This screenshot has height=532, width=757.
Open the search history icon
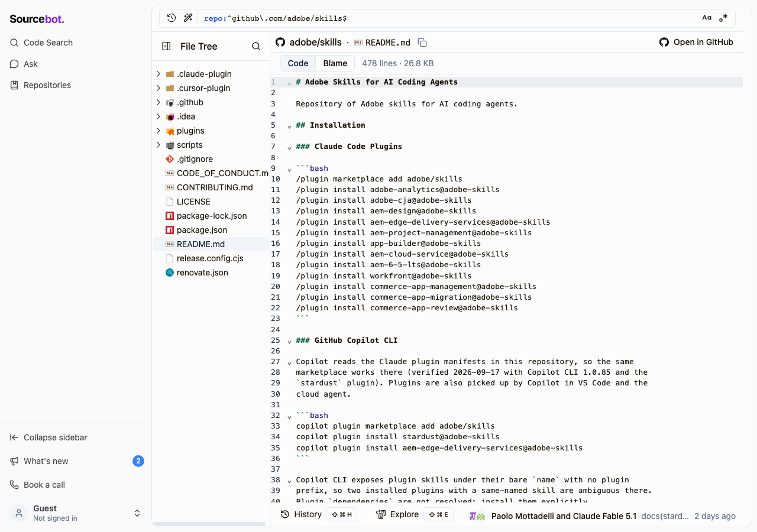(172, 18)
